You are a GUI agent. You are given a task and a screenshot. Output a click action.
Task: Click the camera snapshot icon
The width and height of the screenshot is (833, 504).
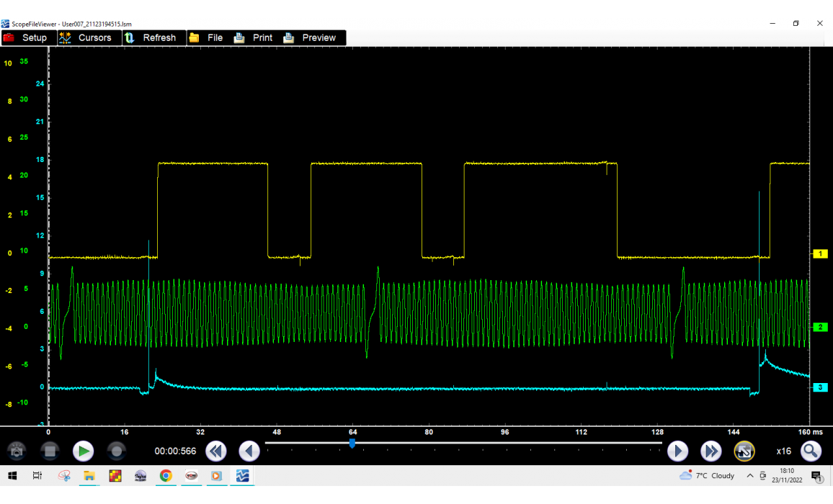[17, 451]
